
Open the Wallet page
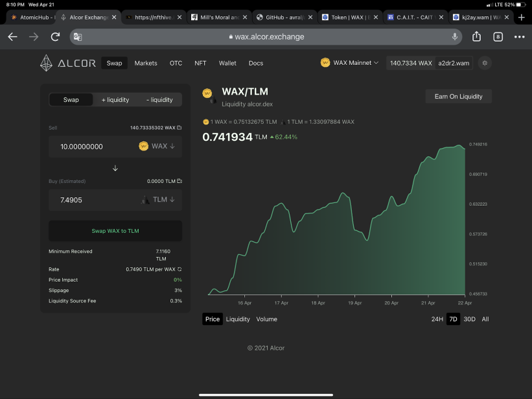click(227, 63)
